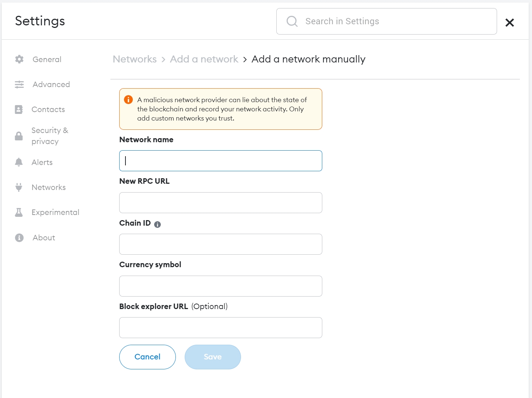This screenshot has height=398, width=532.
Task: Close the Settings page with X
Action: [x=510, y=23]
